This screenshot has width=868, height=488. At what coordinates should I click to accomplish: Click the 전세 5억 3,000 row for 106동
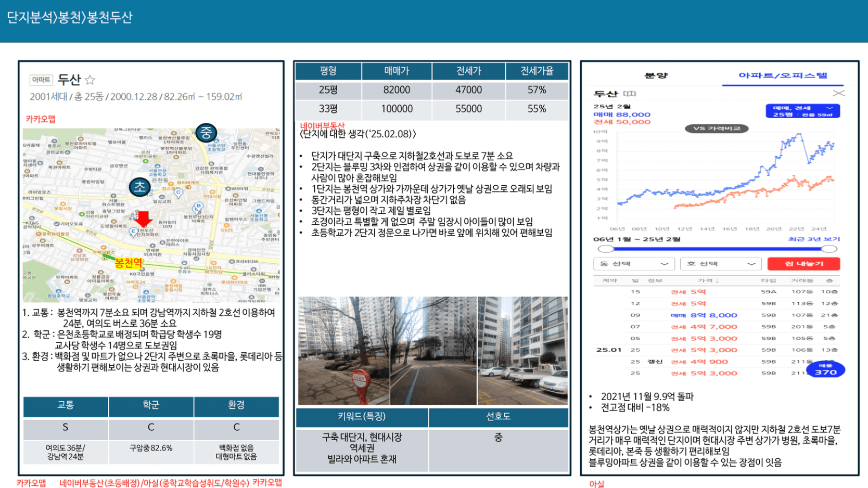(x=717, y=350)
